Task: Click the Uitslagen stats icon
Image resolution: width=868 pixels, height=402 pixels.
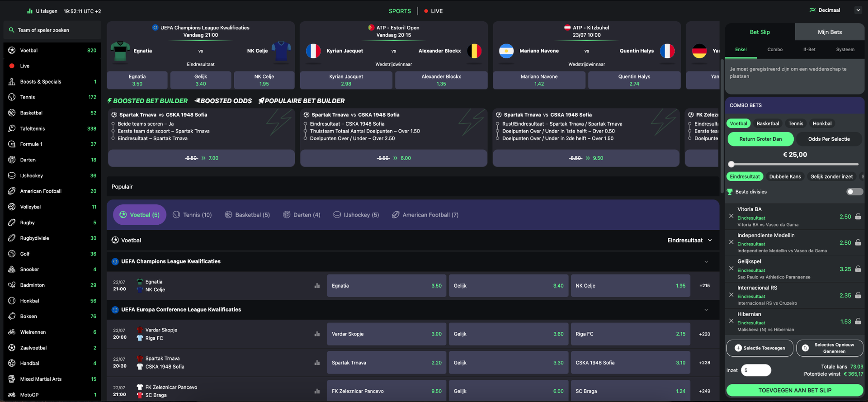Action: point(30,11)
